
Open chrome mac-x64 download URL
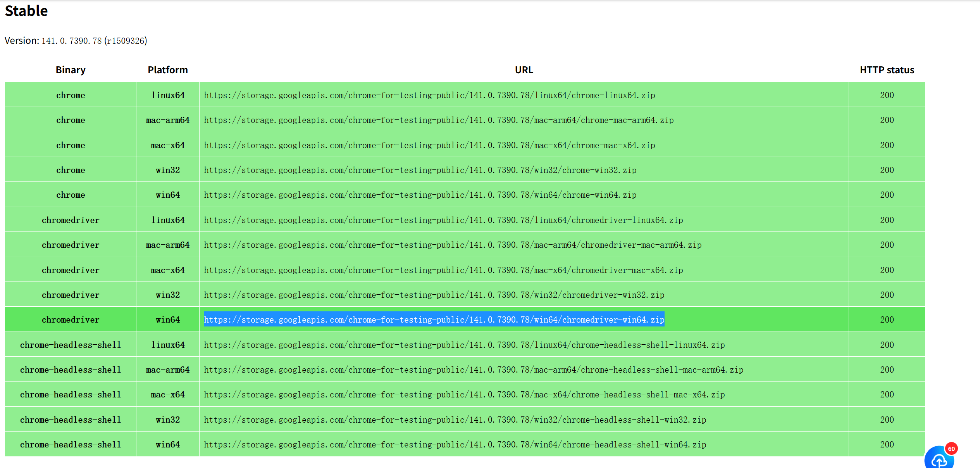(x=429, y=145)
